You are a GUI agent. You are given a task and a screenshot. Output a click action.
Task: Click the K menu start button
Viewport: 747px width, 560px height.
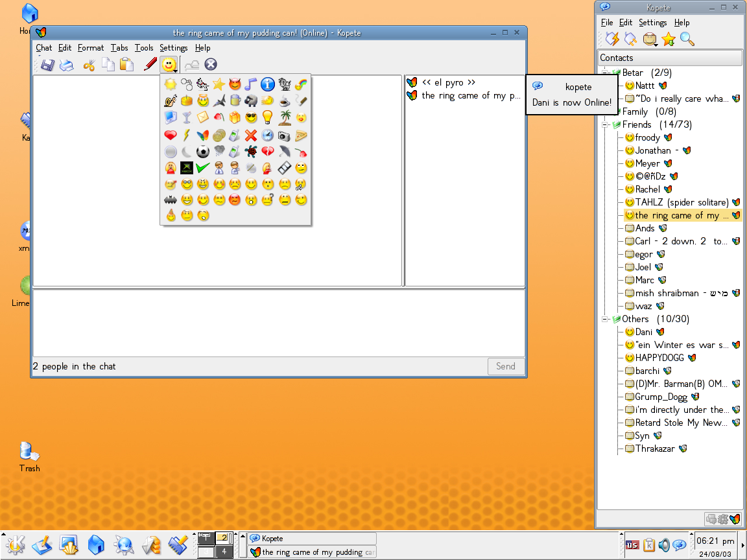point(16,544)
